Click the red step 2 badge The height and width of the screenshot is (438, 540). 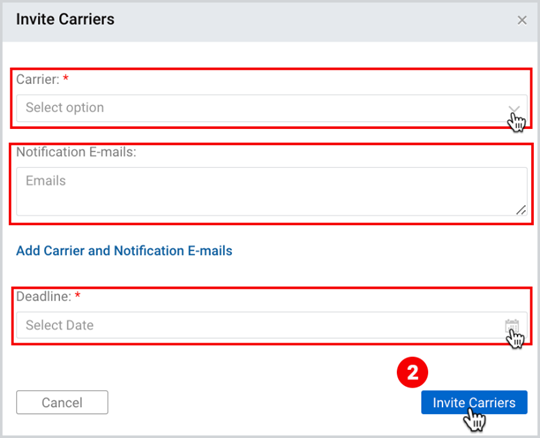(412, 372)
